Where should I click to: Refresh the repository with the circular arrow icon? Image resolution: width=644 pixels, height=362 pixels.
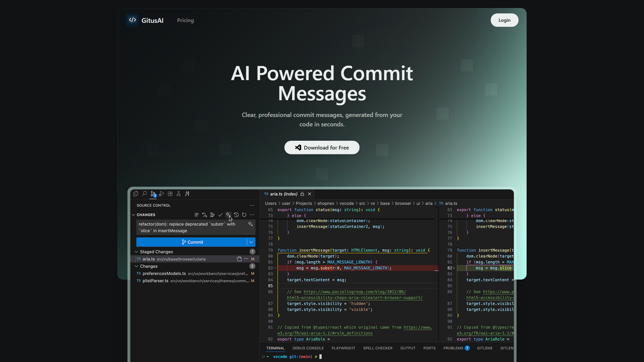(244, 214)
